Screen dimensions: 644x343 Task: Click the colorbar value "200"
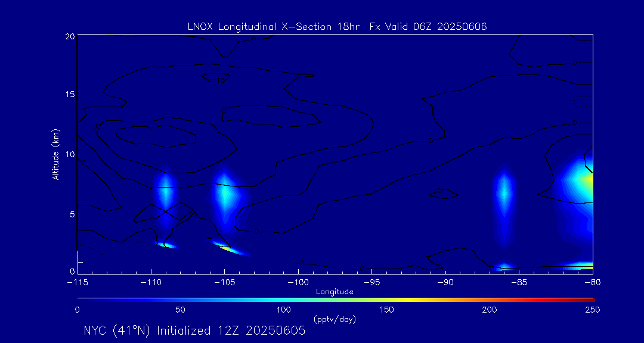[x=490, y=310]
